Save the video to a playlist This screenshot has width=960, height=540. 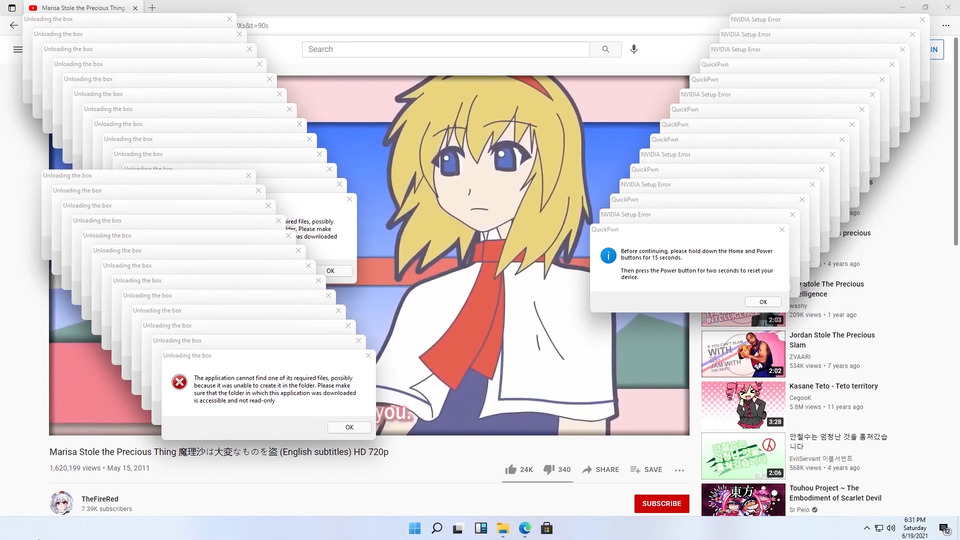point(646,470)
